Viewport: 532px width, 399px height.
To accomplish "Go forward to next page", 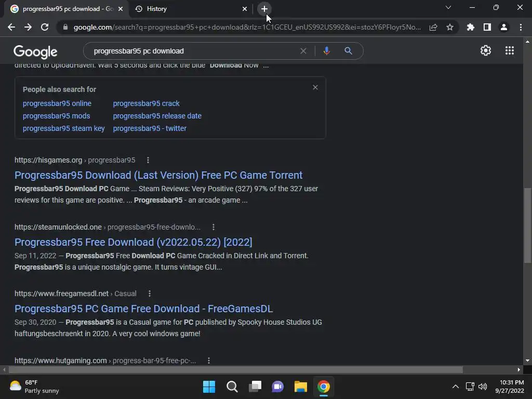I will pyautogui.click(x=28, y=27).
